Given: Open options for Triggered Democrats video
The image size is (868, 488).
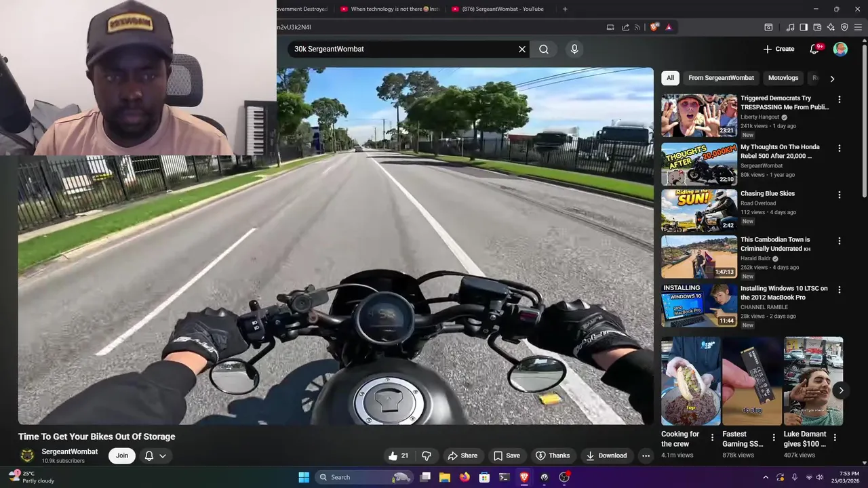Looking at the screenshot, I should 840,100.
